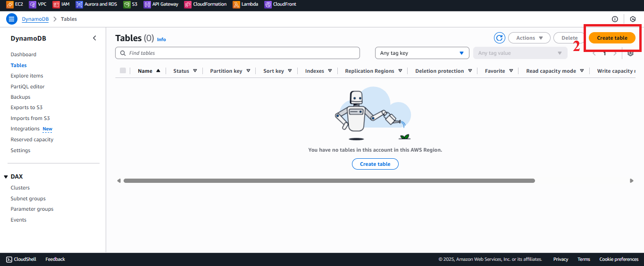Image resolution: width=644 pixels, height=266 pixels.
Task: Go to next page of tables
Action: click(x=615, y=53)
